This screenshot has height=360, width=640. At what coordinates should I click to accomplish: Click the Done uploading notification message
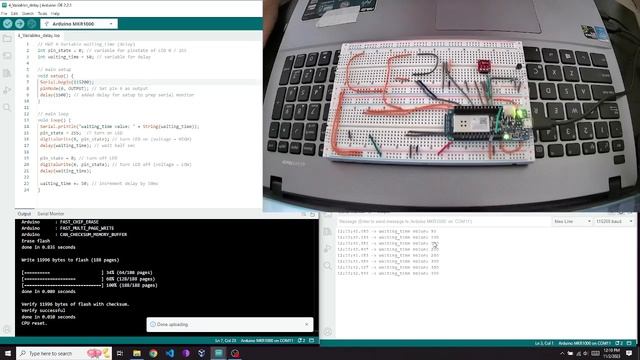click(x=172, y=324)
